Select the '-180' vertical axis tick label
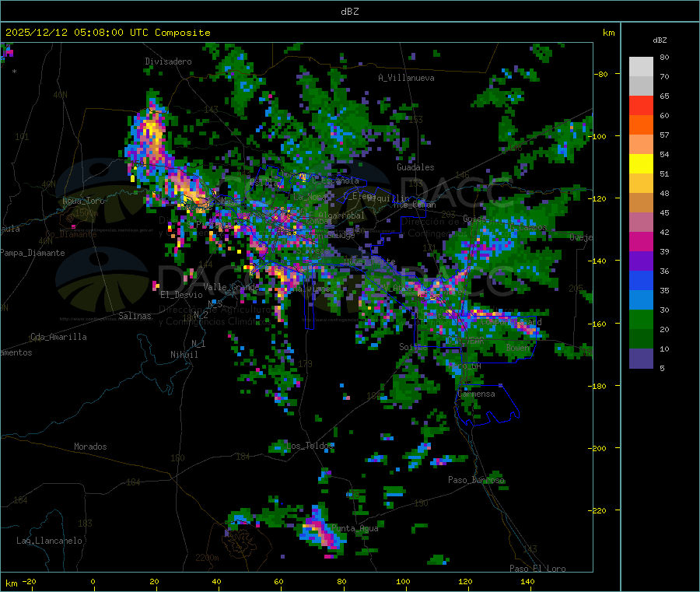 (597, 386)
